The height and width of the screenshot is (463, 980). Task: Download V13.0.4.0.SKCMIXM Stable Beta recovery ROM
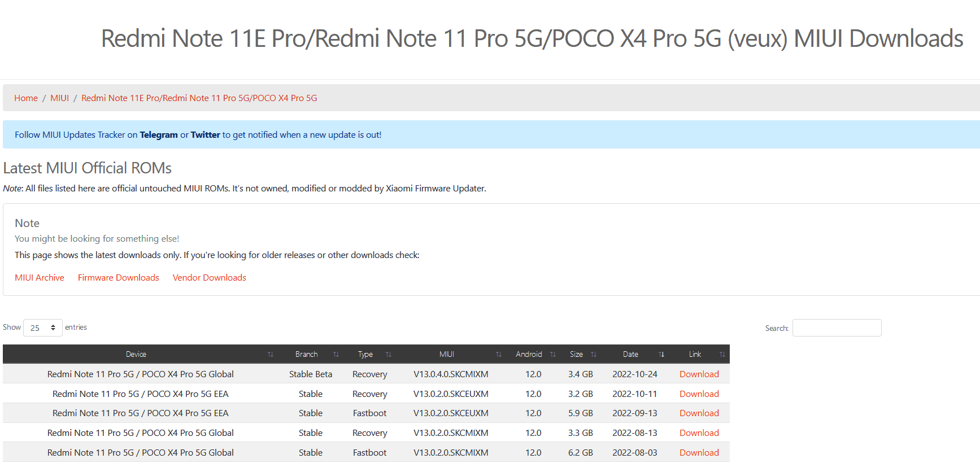(699, 374)
